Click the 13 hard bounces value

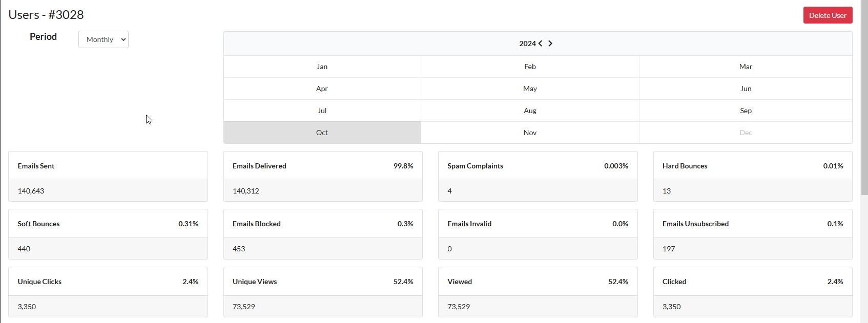point(667,191)
